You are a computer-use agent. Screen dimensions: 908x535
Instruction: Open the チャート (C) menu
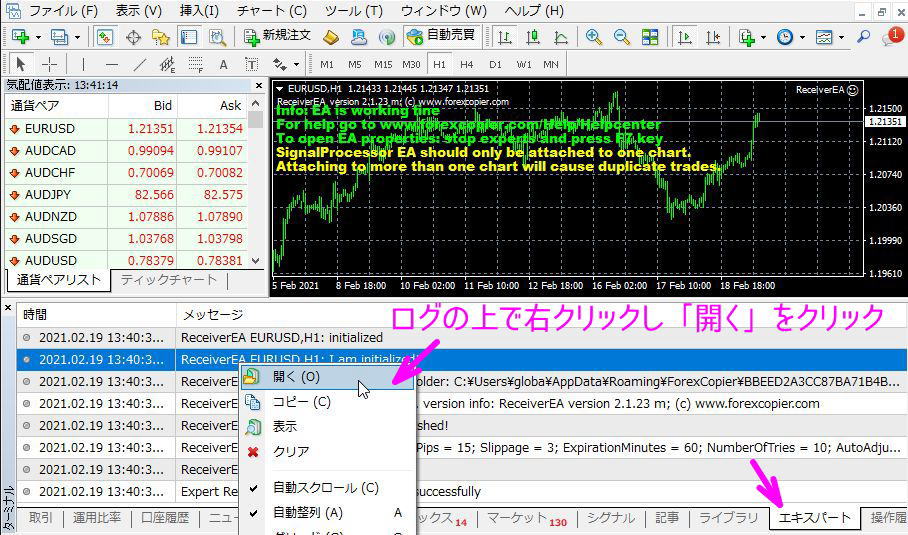272,11
